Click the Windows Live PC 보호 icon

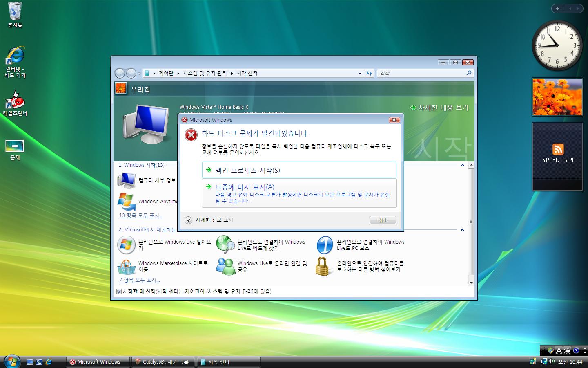[x=325, y=245]
